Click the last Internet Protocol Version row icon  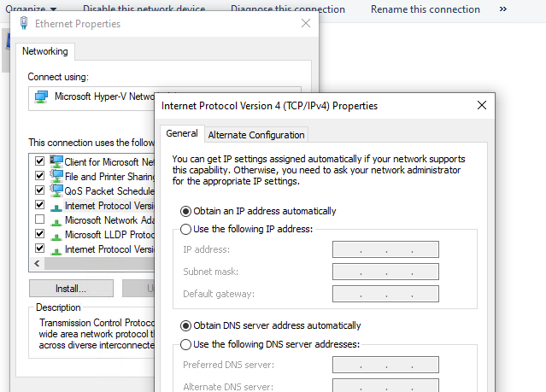56,251
